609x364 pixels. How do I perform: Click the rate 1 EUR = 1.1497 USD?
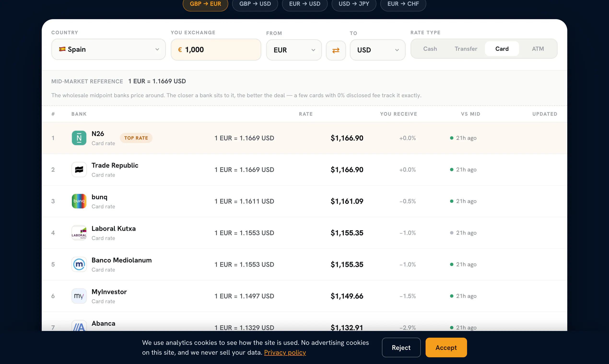point(244,296)
